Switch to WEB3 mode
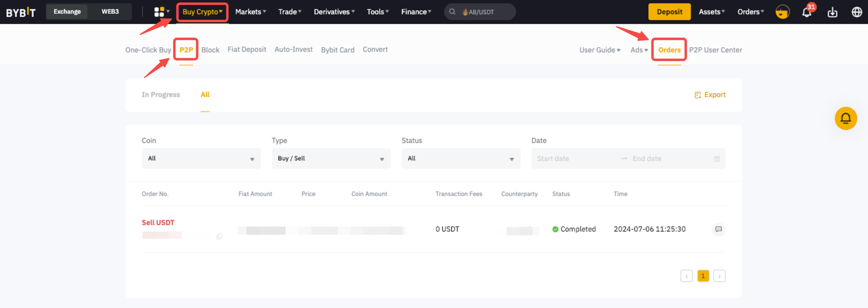 [110, 12]
